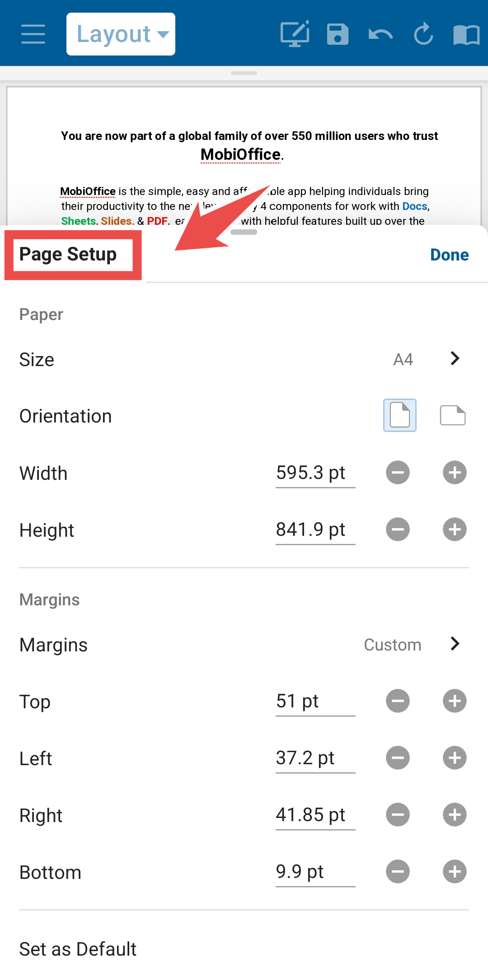Image resolution: width=488 pixels, height=980 pixels.
Task: Select landscape orientation
Action: click(x=453, y=415)
